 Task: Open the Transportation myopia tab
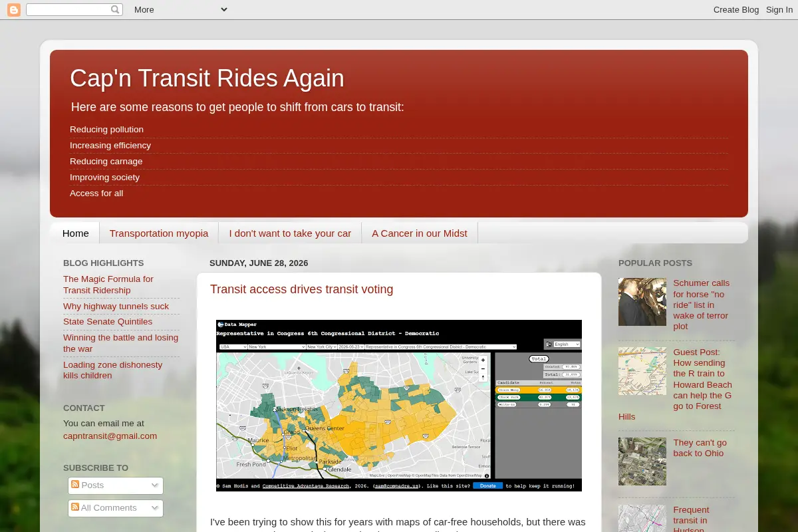[159, 233]
